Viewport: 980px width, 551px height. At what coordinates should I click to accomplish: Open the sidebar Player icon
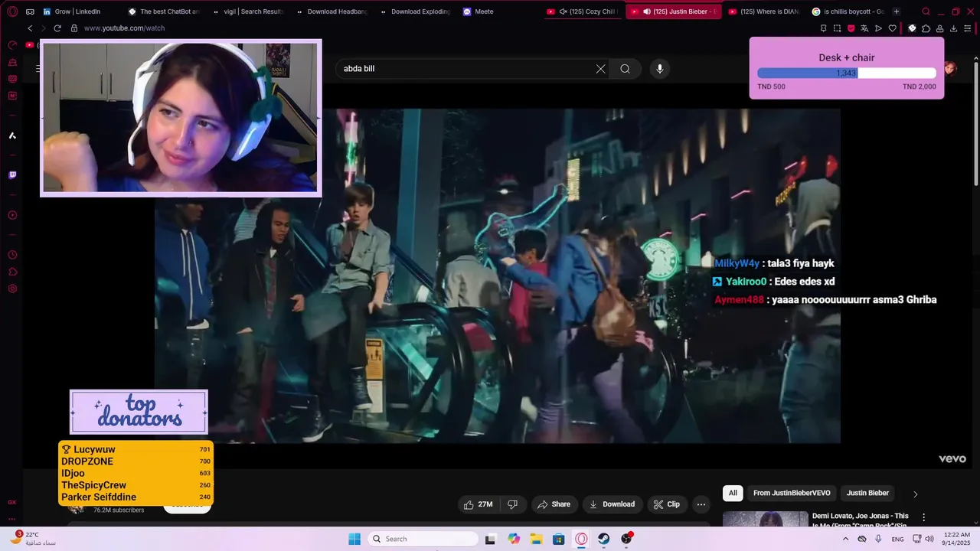tap(12, 215)
